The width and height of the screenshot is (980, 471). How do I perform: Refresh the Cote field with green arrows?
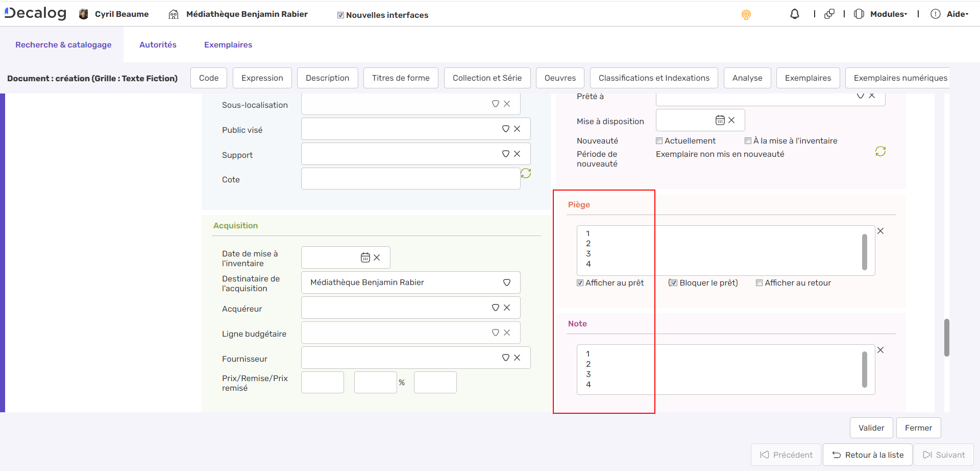(x=526, y=174)
